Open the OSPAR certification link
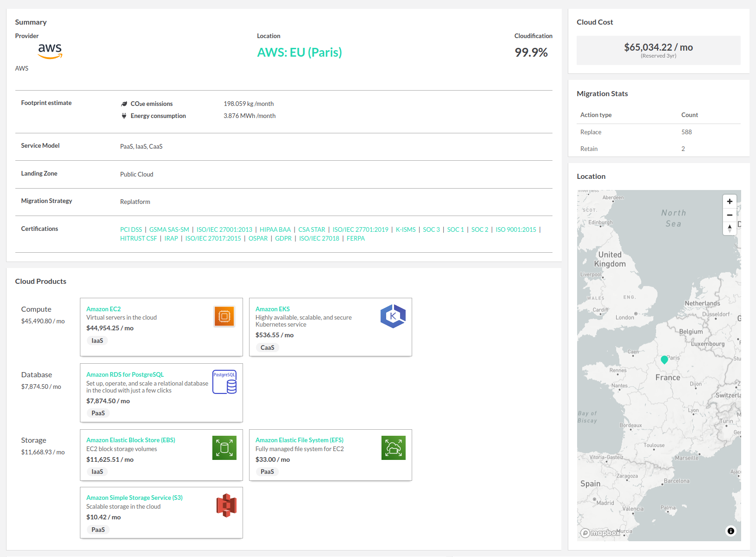This screenshot has height=557, width=756. coord(258,238)
